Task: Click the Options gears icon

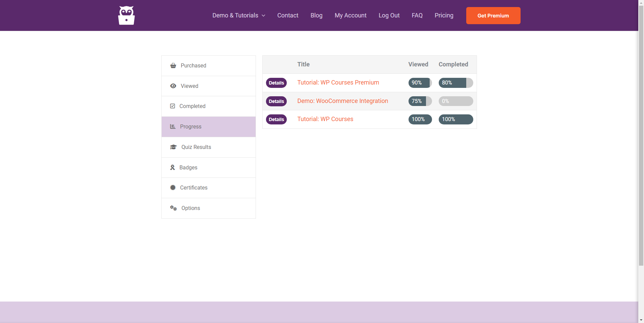Action: point(173,208)
